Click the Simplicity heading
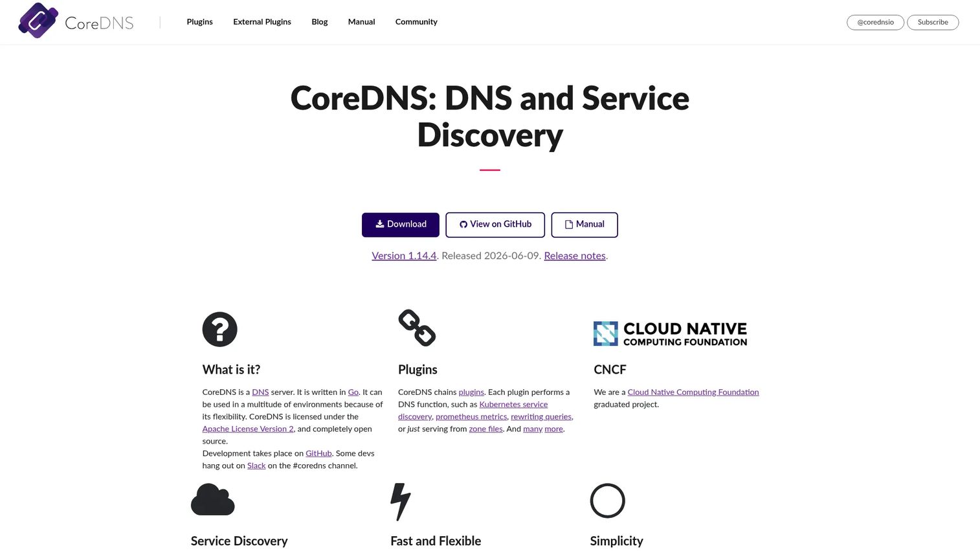The width and height of the screenshot is (980, 551). (x=616, y=541)
